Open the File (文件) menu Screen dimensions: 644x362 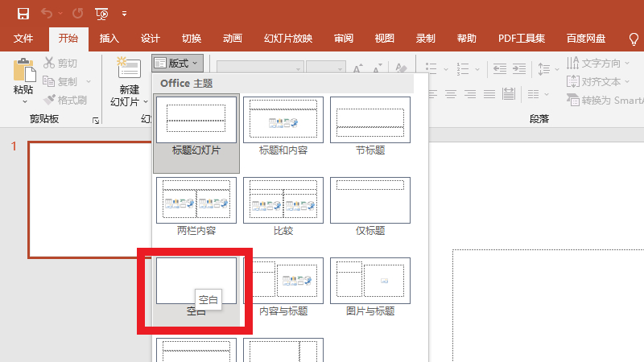23,38
